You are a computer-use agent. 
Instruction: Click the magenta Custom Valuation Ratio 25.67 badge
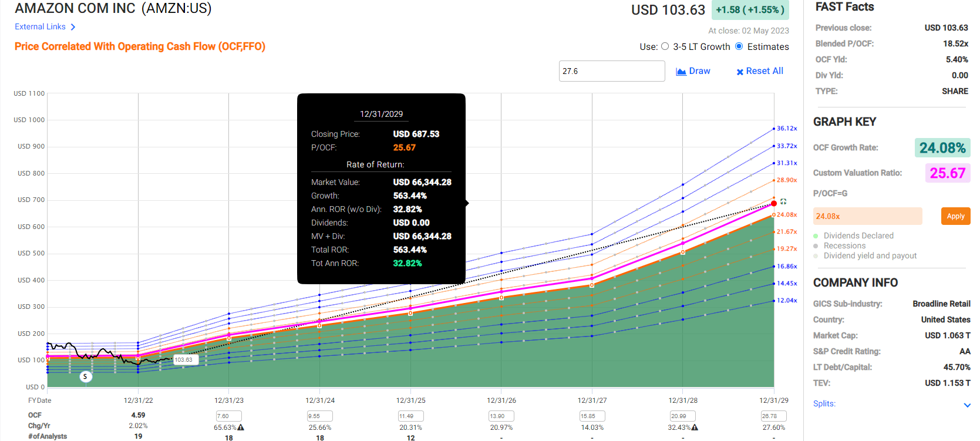947,173
